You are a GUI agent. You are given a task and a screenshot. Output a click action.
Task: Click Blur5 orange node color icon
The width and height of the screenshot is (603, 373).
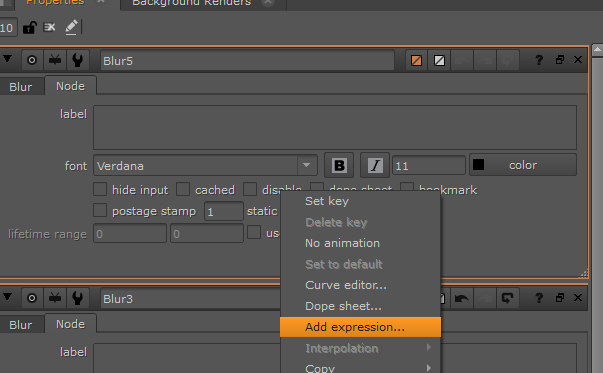pyautogui.click(x=416, y=60)
